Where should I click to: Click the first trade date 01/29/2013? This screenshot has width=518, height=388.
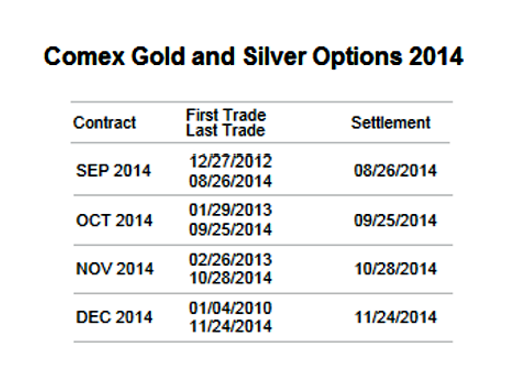[x=231, y=210]
